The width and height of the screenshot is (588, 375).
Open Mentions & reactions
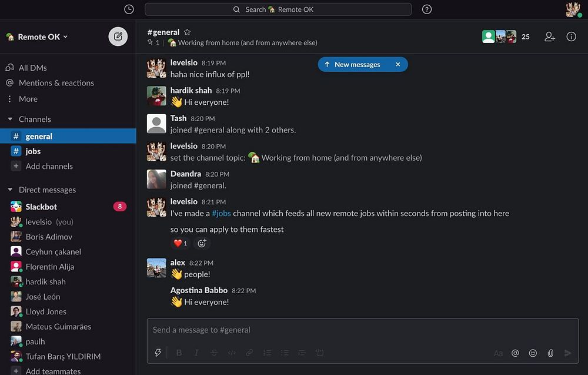[56, 82]
